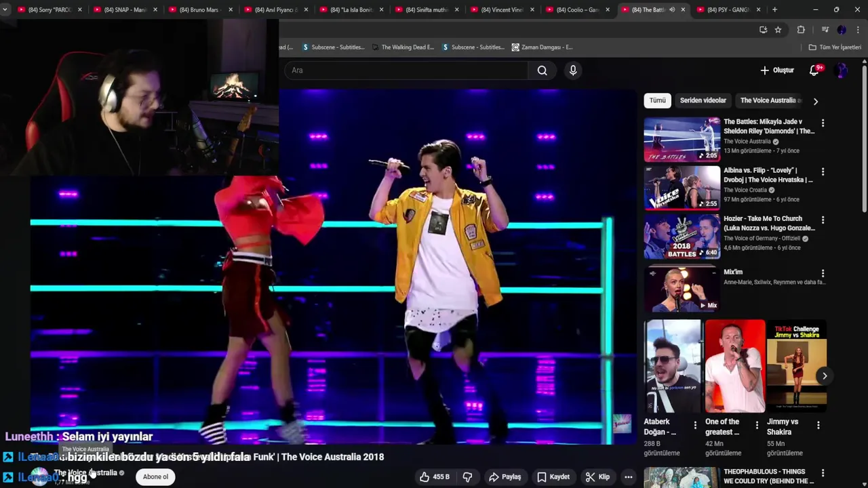Select 'Seriden videolar' filter chip
The height and width of the screenshot is (488, 868).
click(x=703, y=100)
